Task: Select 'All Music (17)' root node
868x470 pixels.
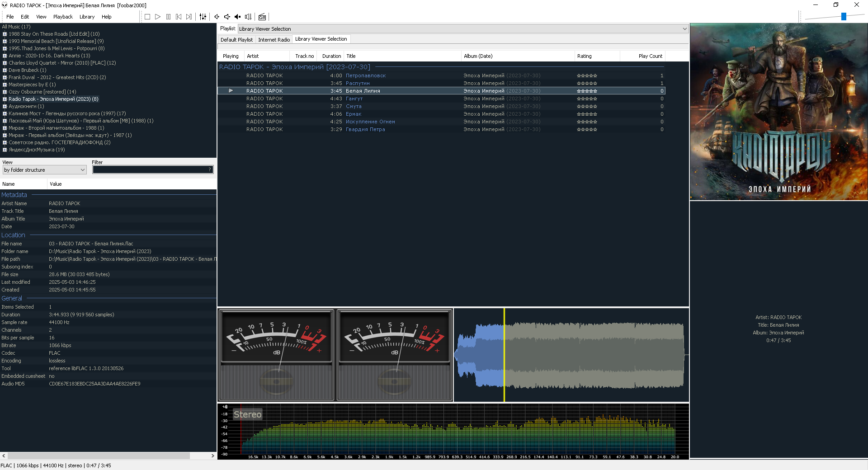Action: 16,27
